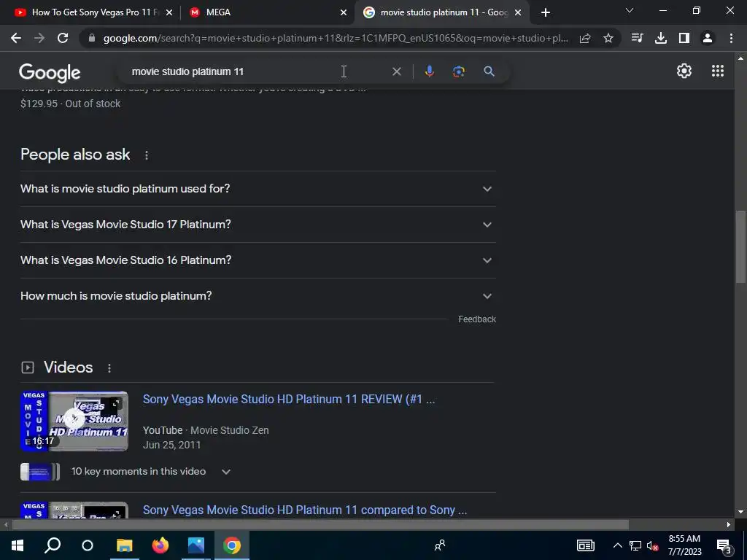The height and width of the screenshot is (560, 747).
Task: Click the address bar URL
Action: (x=336, y=38)
